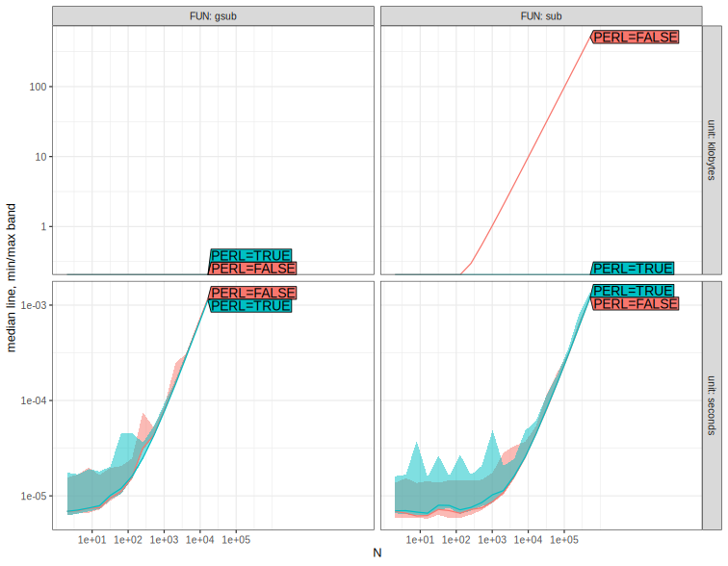Screen dimensions: 728x566
Task: Click the "FUN: sub" facet strip header
Action: pyautogui.click(x=541, y=16)
